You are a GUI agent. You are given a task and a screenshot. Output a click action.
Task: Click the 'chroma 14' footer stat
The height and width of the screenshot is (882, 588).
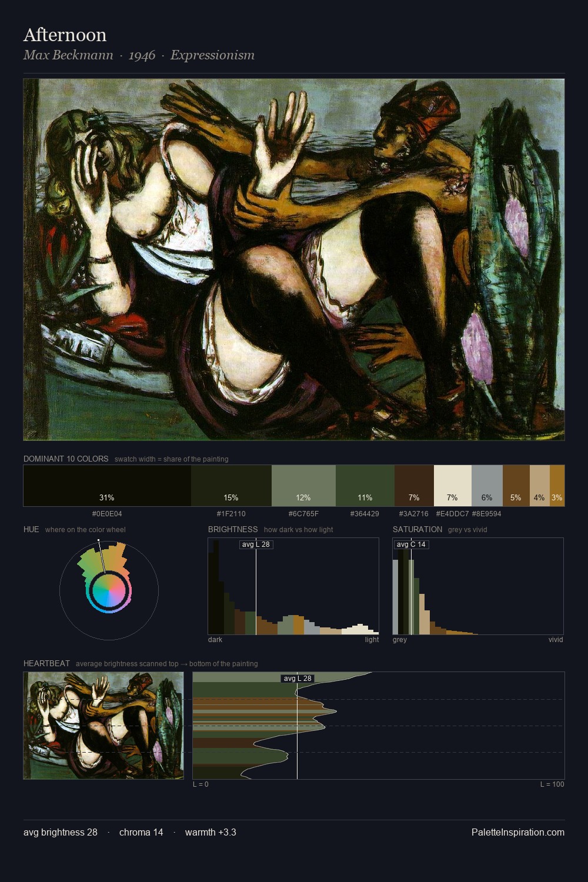141,832
